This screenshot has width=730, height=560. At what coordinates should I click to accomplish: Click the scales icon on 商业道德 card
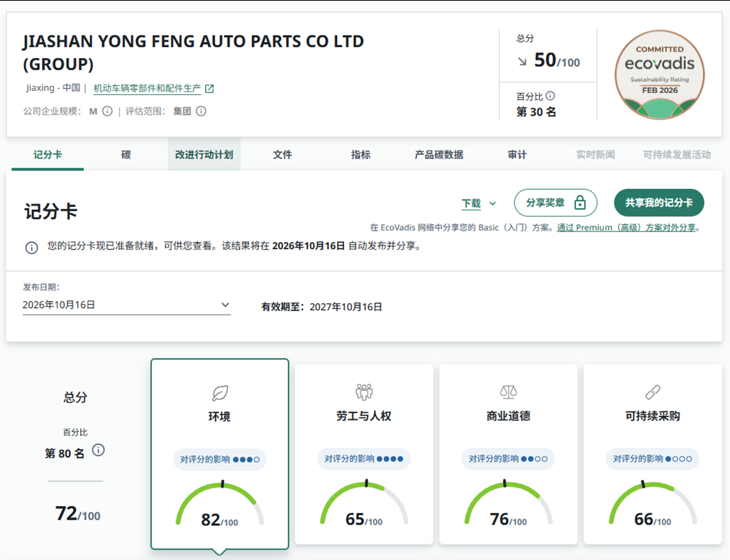509,392
